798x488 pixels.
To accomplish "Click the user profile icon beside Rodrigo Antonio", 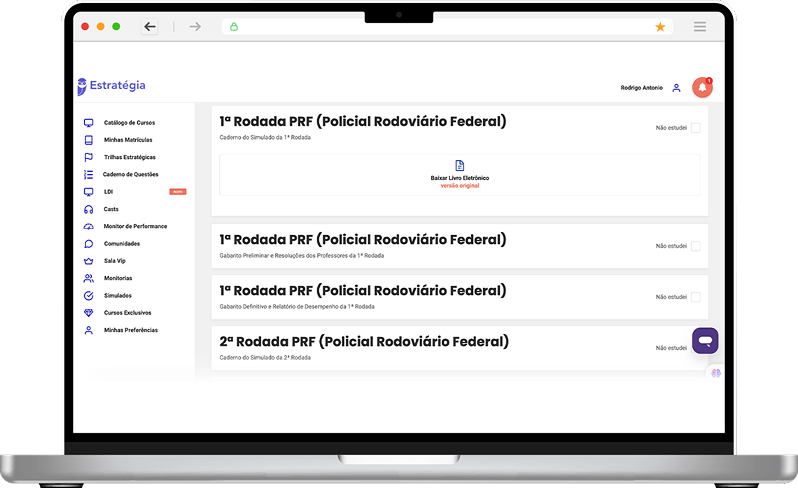I will coord(676,88).
